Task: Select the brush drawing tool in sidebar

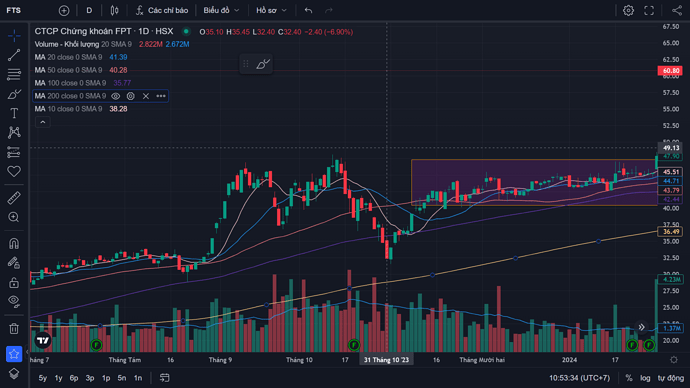Action: coord(14,94)
